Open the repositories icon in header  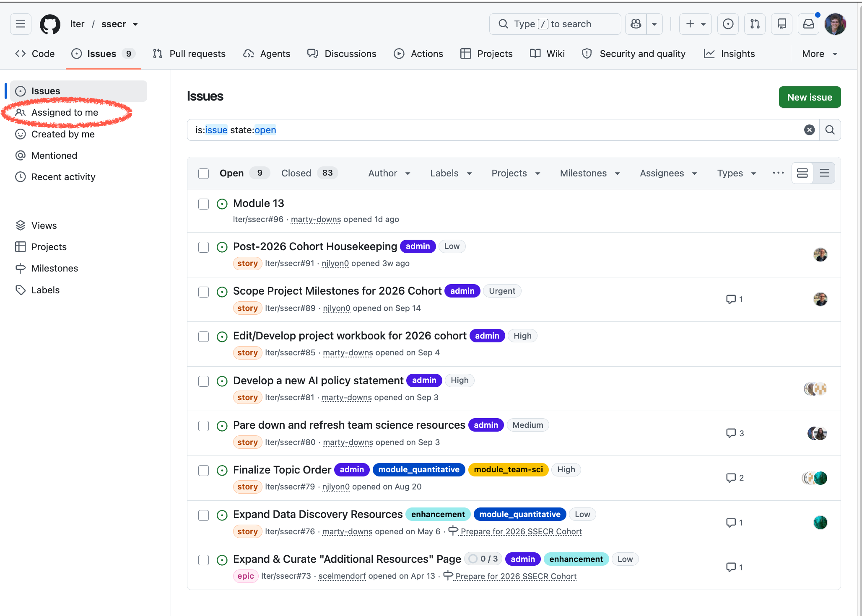tap(782, 24)
